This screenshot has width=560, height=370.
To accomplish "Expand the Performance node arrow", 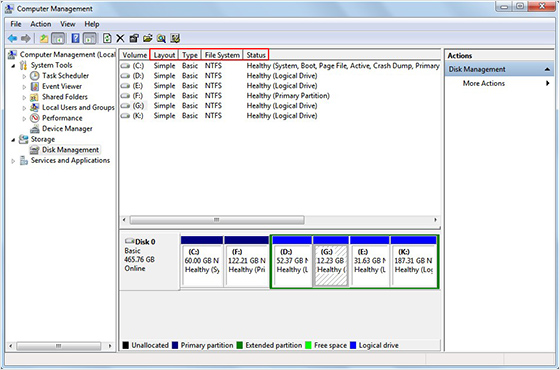I will point(24,119).
